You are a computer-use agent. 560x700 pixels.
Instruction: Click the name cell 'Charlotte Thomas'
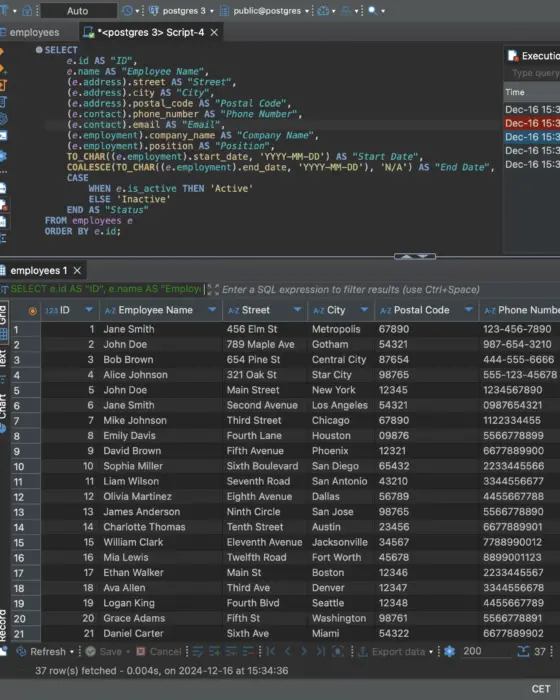pyautogui.click(x=144, y=527)
